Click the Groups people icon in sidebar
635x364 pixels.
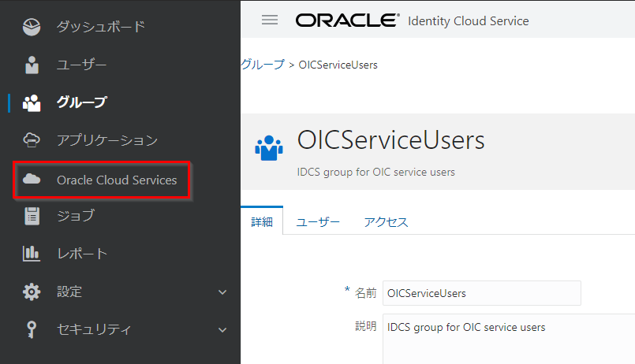tap(32, 102)
